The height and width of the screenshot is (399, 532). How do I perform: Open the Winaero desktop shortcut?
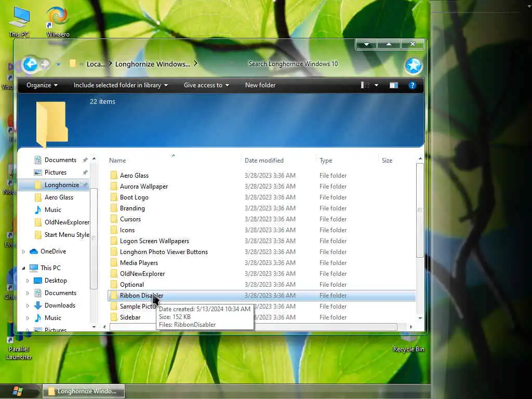(x=58, y=22)
